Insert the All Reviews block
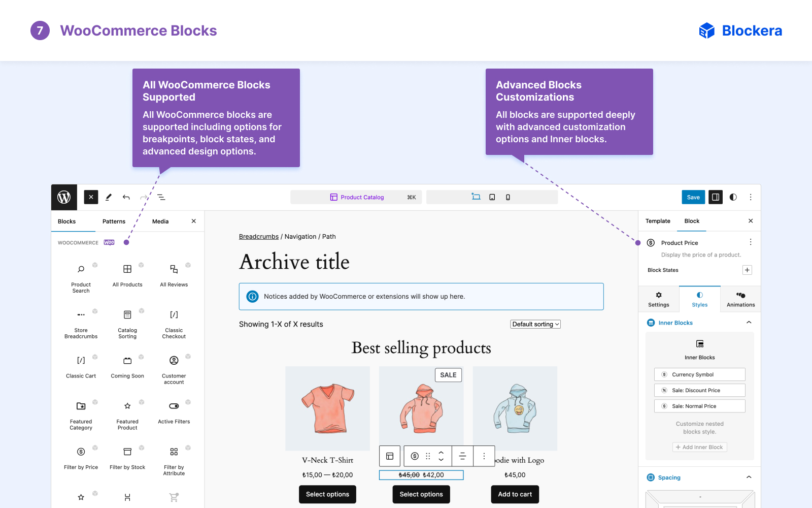Viewport: 812px width, 508px height. 174,274
